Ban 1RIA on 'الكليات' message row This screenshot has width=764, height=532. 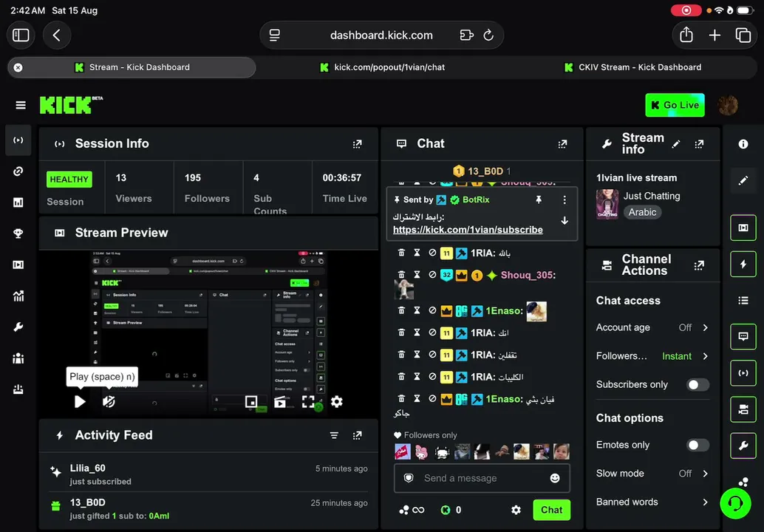coord(432,377)
